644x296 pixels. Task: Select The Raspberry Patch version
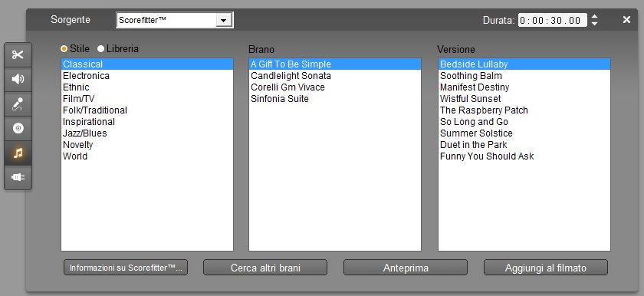[524, 110]
